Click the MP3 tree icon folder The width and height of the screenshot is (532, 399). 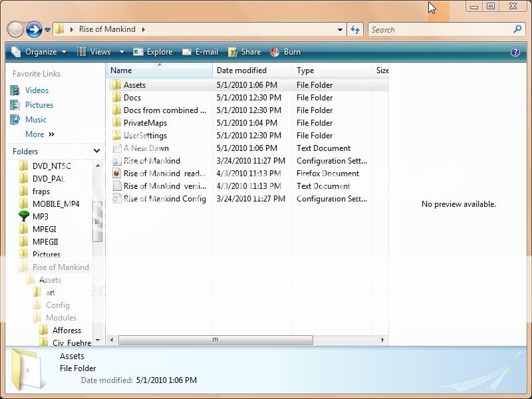24,216
